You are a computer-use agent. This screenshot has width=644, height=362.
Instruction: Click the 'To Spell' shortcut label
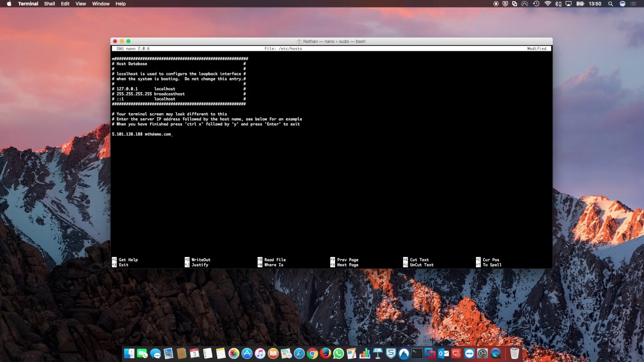492,265
